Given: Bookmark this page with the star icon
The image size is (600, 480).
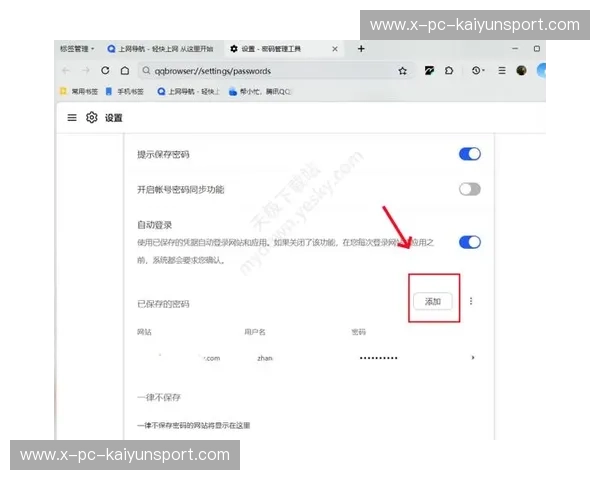Looking at the screenshot, I should coord(402,71).
